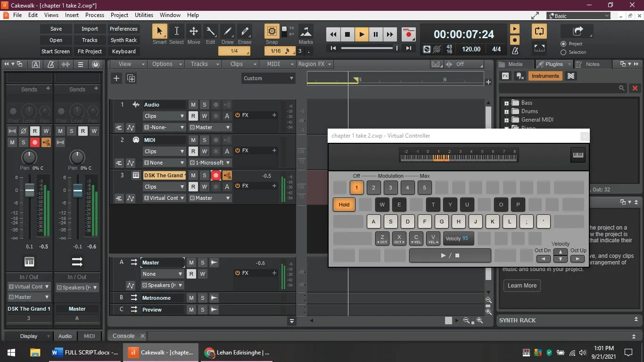Add a new track with plus icon

coord(116,78)
